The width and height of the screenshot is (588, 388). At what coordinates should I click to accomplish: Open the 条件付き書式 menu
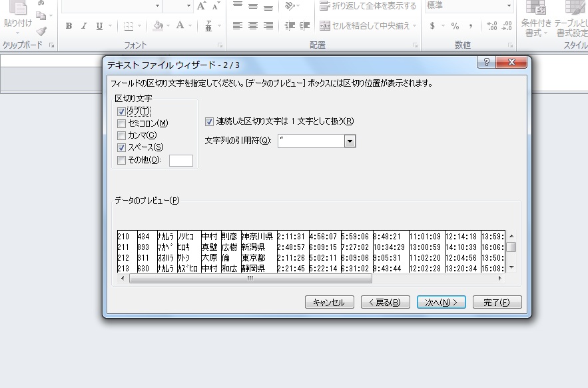tap(535, 20)
